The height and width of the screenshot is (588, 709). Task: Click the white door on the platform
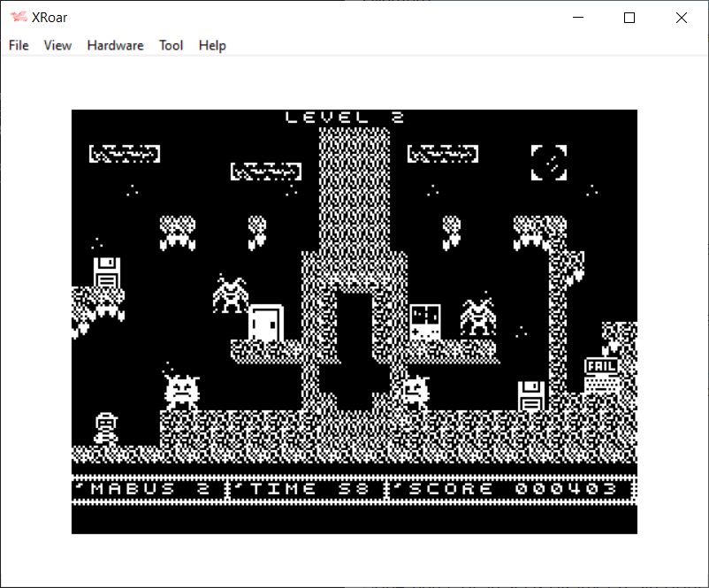pyautogui.click(x=265, y=323)
